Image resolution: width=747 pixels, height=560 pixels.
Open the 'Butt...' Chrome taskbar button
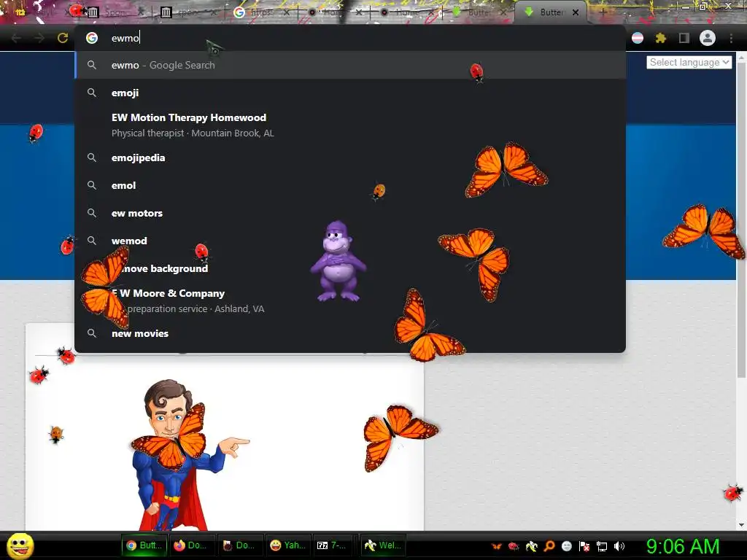pos(144,545)
